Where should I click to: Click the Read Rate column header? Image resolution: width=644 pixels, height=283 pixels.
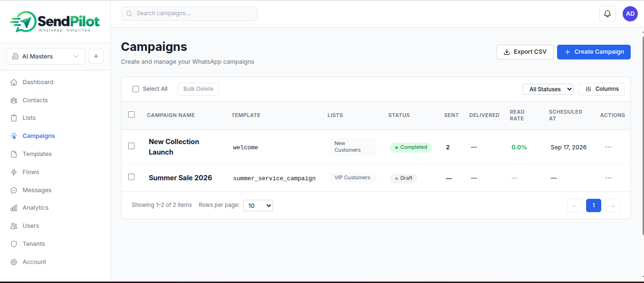[517, 115]
